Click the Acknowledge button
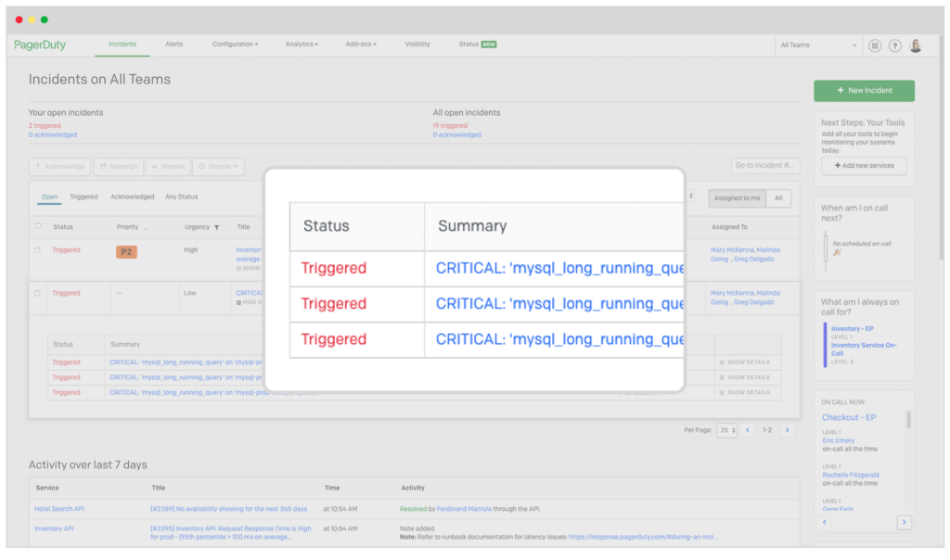Image resolution: width=950 pixels, height=560 pixels. click(x=60, y=167)
